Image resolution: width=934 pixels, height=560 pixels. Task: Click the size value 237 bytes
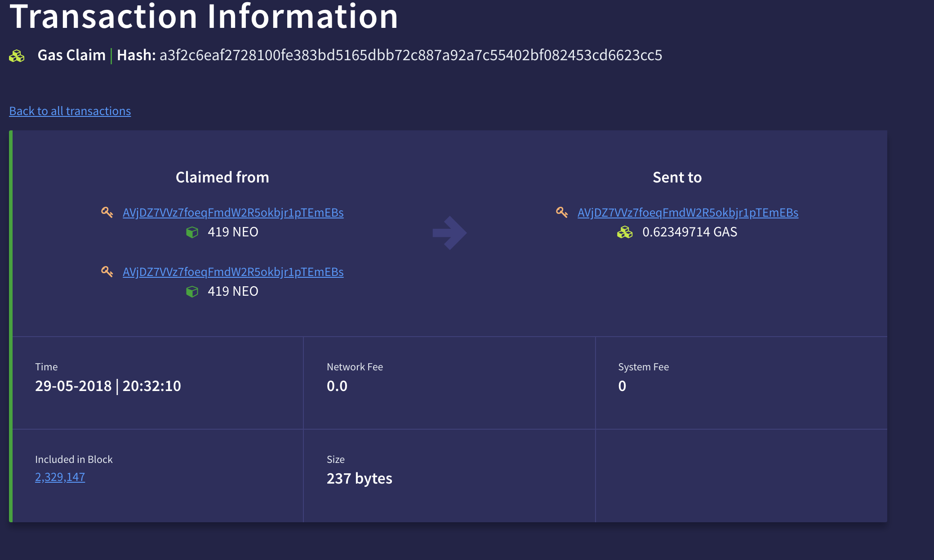click(360, 479)
